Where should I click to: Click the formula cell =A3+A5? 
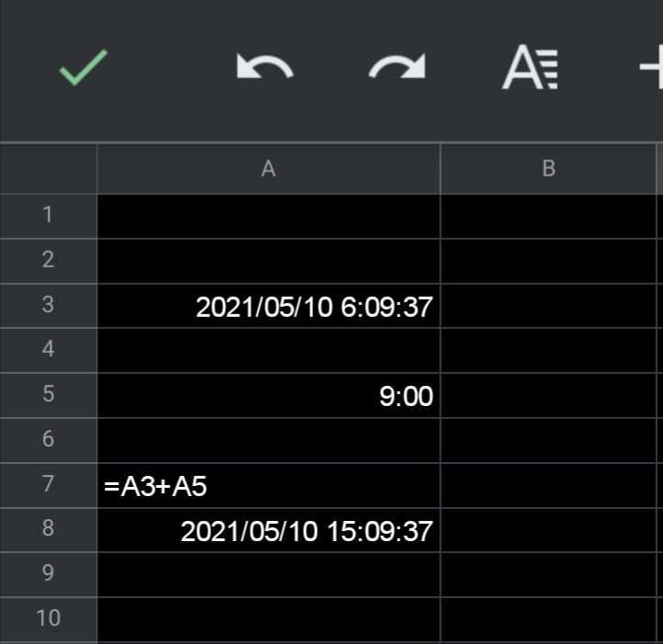pos(268,485)
